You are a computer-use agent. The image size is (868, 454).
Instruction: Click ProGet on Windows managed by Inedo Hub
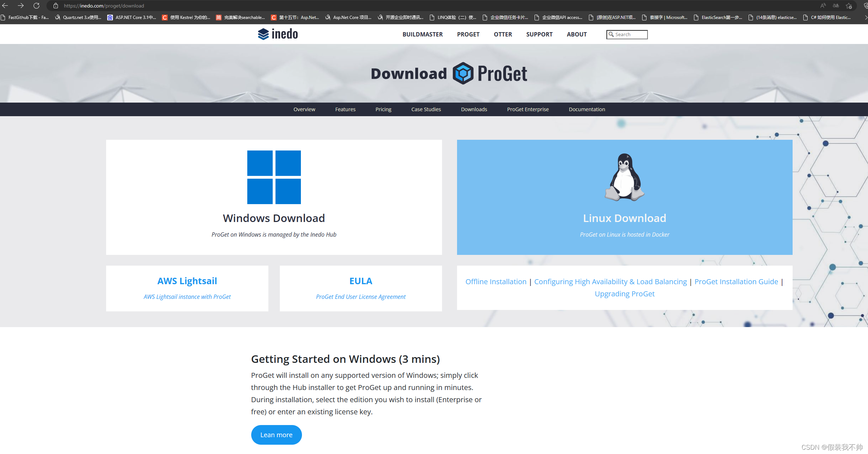point(274,235)
